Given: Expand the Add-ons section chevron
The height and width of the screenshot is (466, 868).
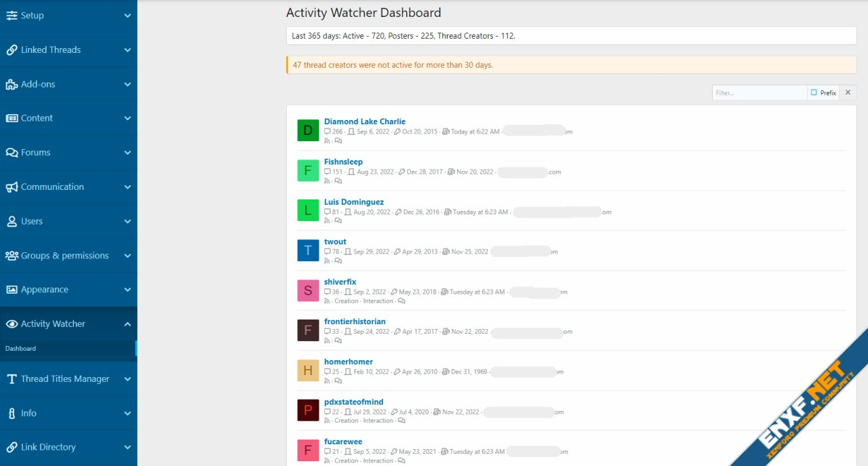Looking at the screenshot, I should coord(127,85).
